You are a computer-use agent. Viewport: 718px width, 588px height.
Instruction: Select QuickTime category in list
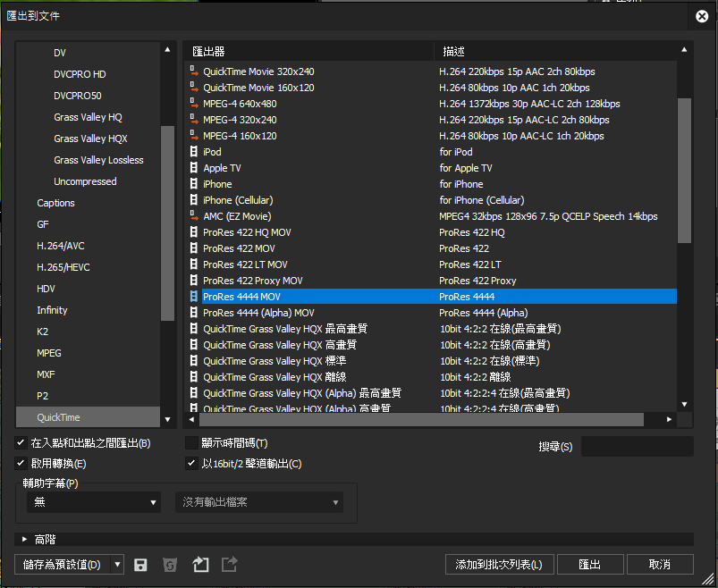coord(88,417)
